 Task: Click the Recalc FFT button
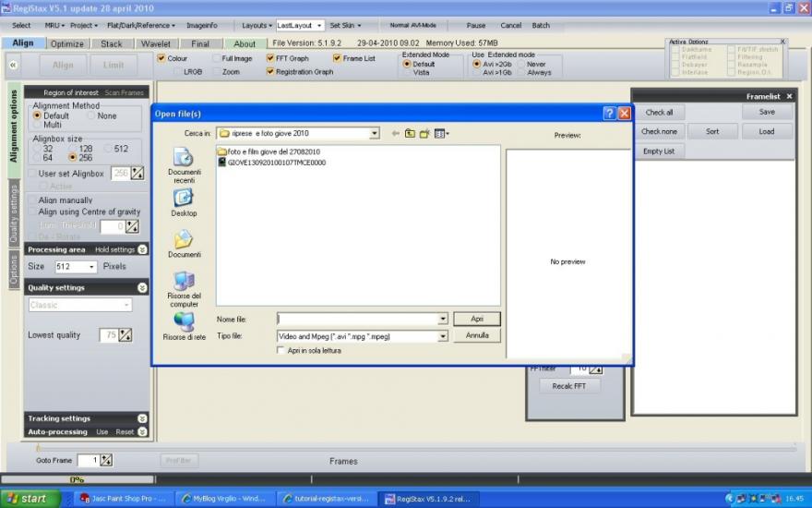coord(568,386)
